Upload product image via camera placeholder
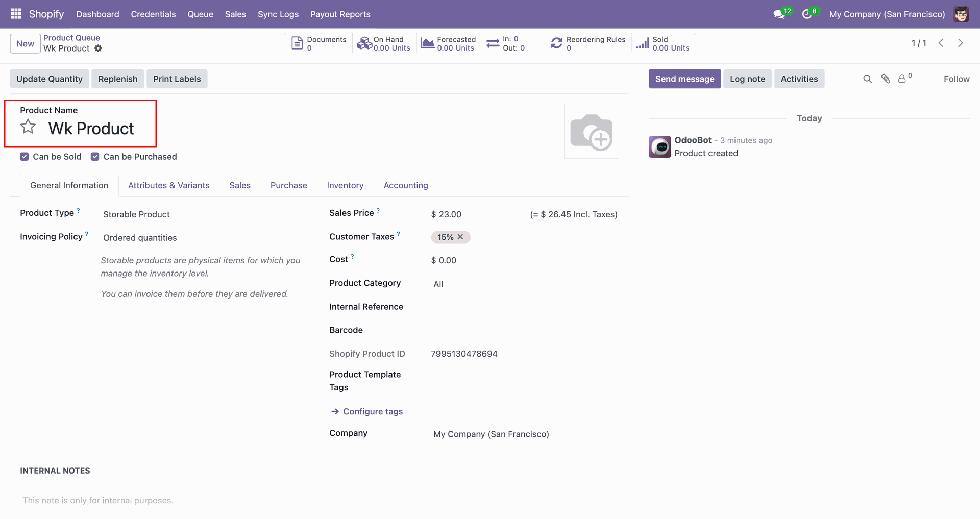The image size is (980, 519). click(591, 131)
